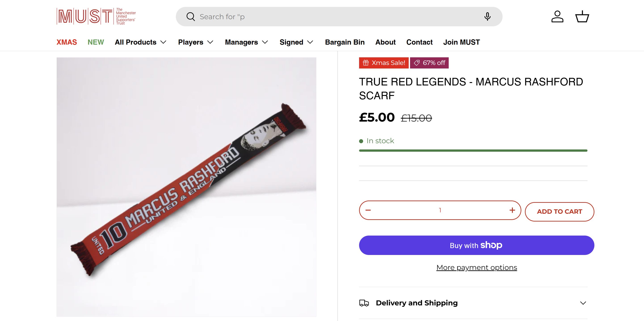Go to the XMAS menu item

[x=67, y=42]
